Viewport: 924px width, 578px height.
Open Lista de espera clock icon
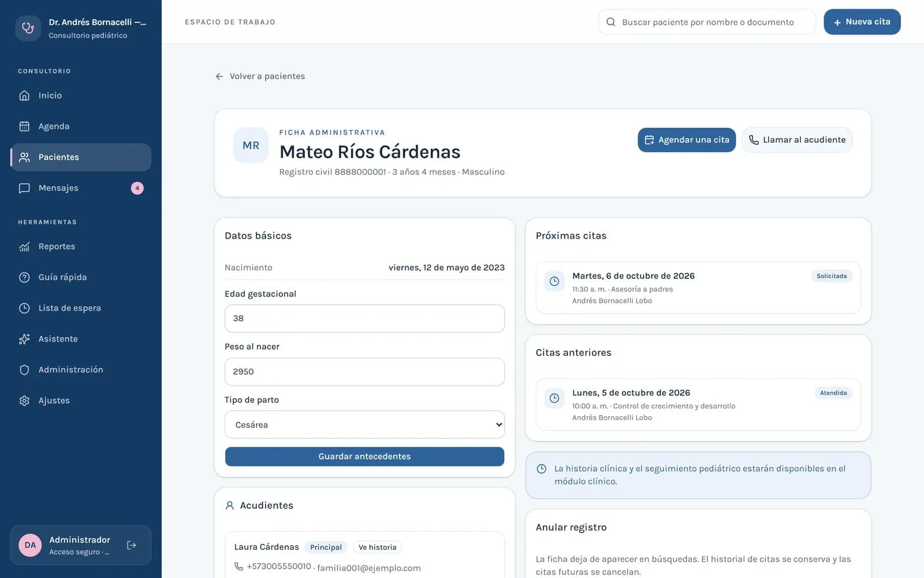[24, 308]
